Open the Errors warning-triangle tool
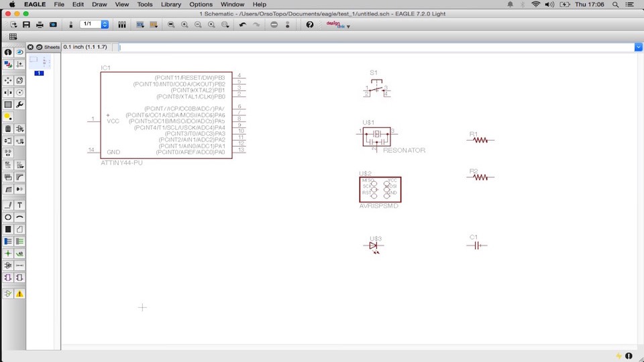 [x=19, y=294]
